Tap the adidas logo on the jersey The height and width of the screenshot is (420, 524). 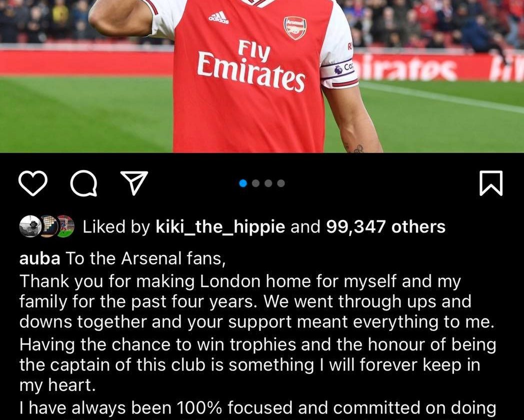(218, 17)
